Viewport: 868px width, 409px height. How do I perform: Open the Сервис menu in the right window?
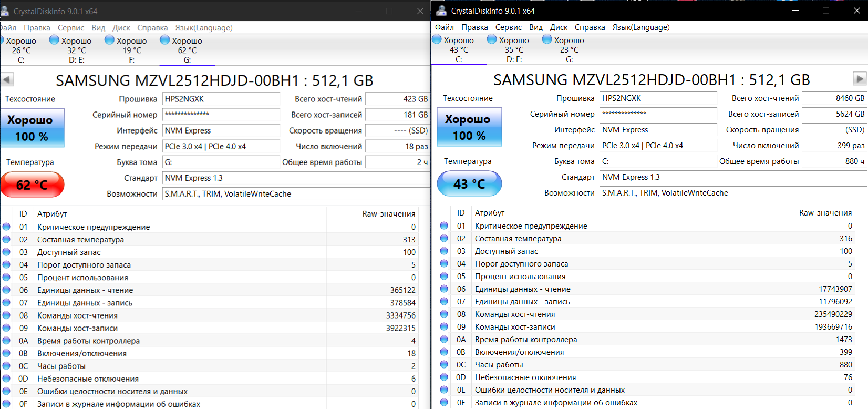[508, 27]
